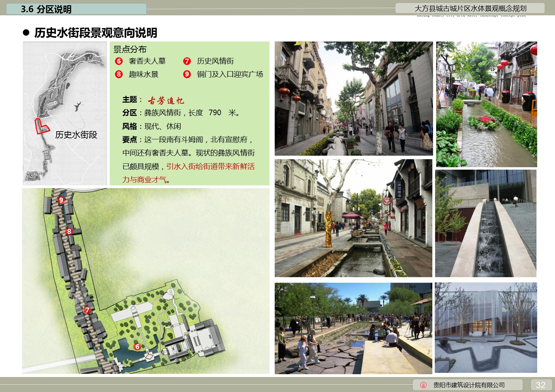Click the red number 6 legend marker
The height and width of the screenshot is (392, 555).
tap(119, 61)
